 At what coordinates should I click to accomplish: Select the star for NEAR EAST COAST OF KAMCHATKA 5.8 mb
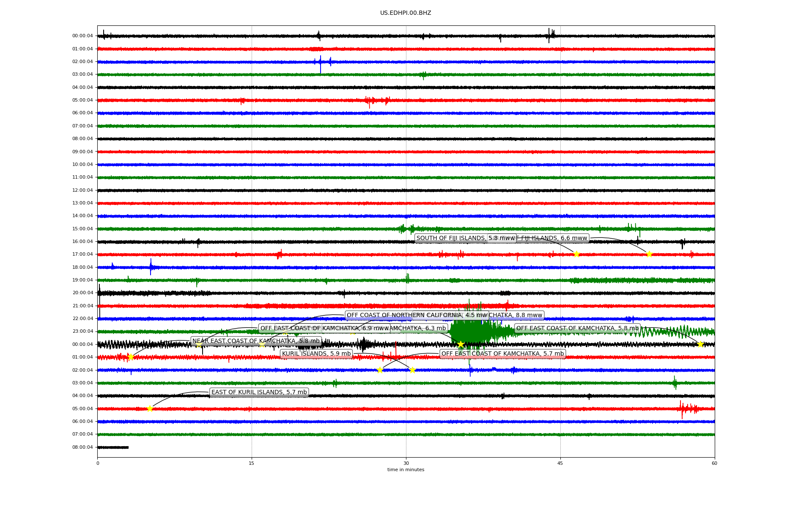(131, 357)
